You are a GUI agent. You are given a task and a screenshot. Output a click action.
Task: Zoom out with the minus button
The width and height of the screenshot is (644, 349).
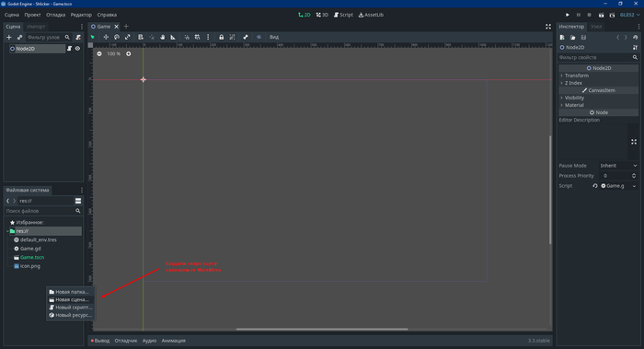[99, 53]
